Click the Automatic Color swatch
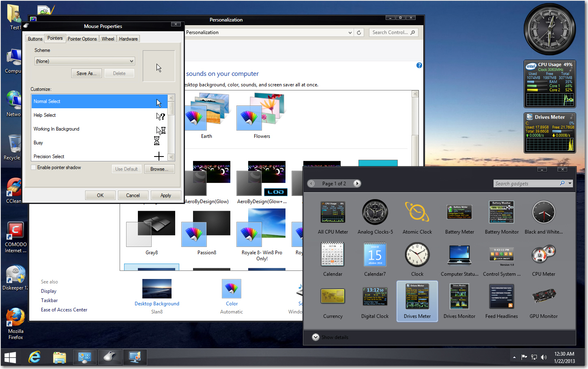 [x=231, y=288]
